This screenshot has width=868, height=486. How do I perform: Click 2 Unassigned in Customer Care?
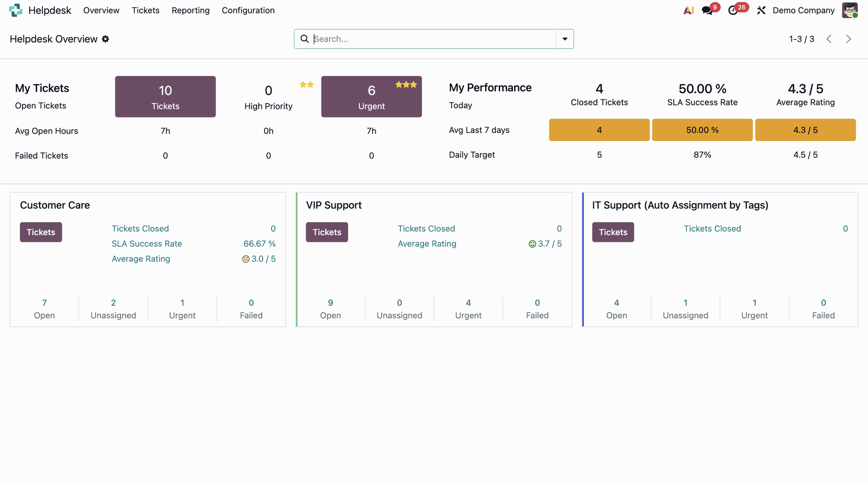113,309
